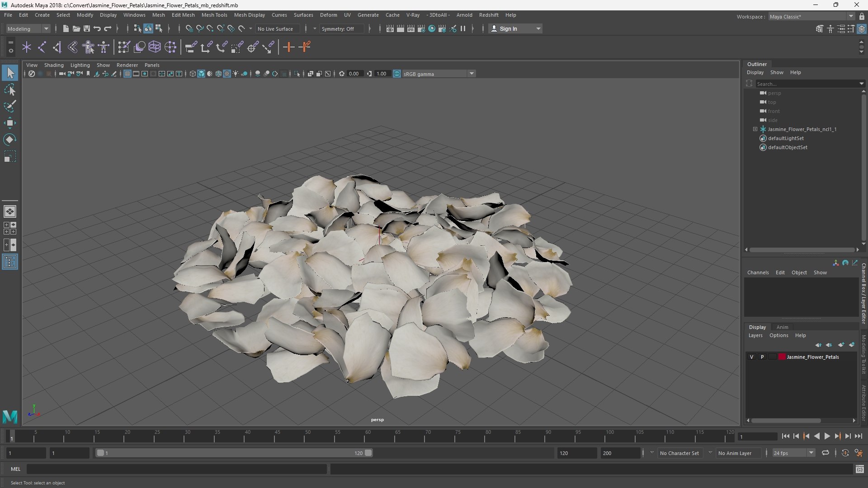Select the Lasso tool in toolbox
868x488 pixels.
[10, 90]
